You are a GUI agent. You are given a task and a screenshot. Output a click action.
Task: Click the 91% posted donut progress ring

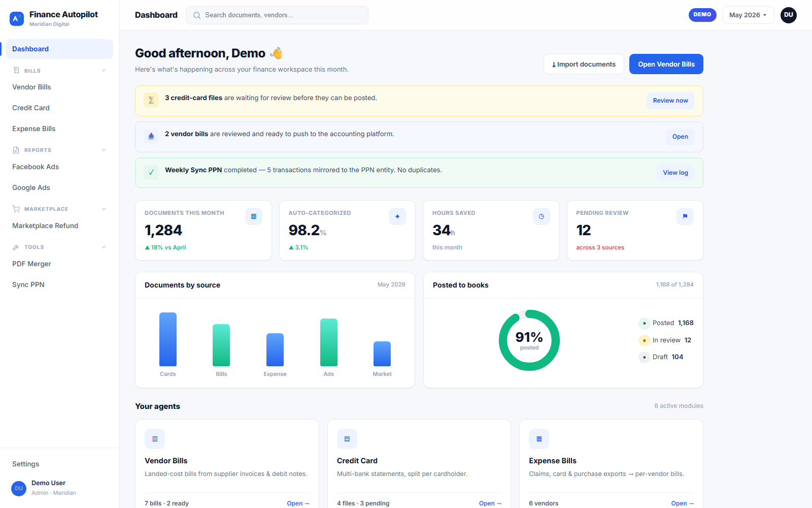click(x=529, y=340)
